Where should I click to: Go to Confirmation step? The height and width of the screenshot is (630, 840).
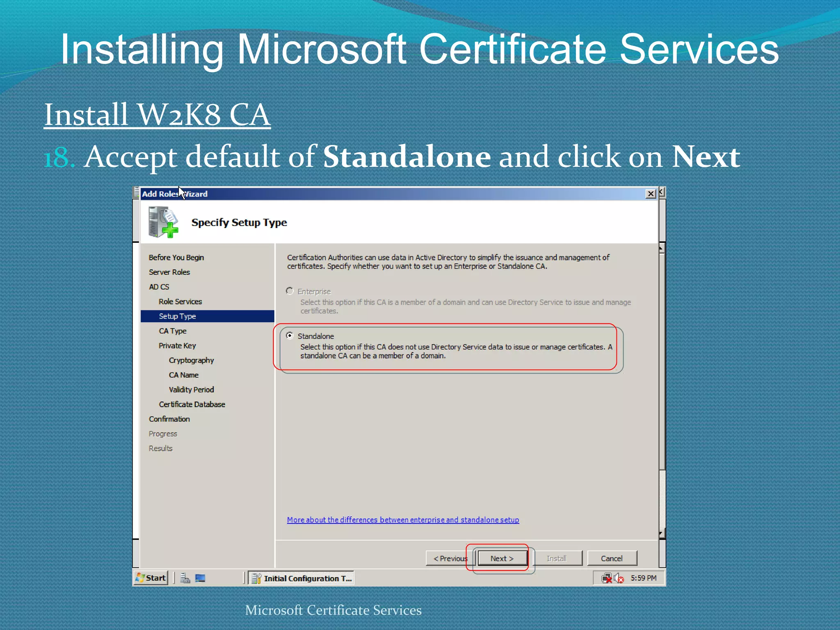point(169,419)
